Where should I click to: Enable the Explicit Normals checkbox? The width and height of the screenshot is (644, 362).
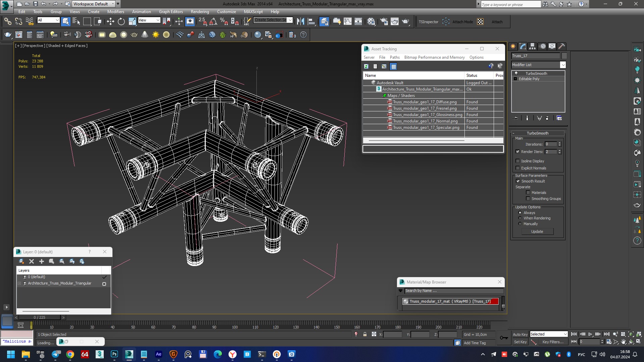[x=517, y=168]
